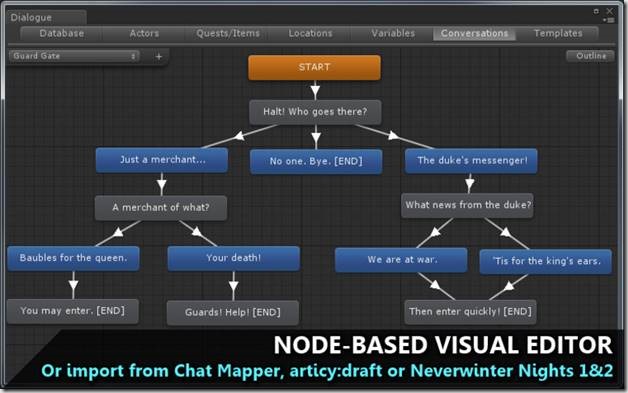Click arrow below 'The duke's messenger!' node
The width and height of the screenshot is (628, 393).
click(470, 184)
